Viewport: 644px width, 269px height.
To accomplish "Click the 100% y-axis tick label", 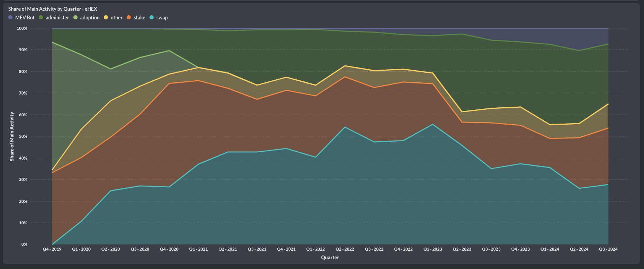I will point(22,28).
